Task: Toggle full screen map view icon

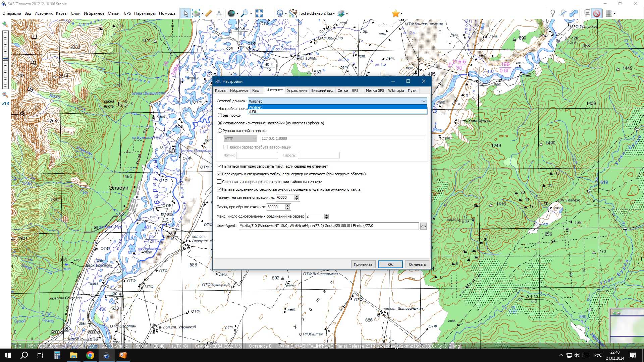Action: pos(259,13)
